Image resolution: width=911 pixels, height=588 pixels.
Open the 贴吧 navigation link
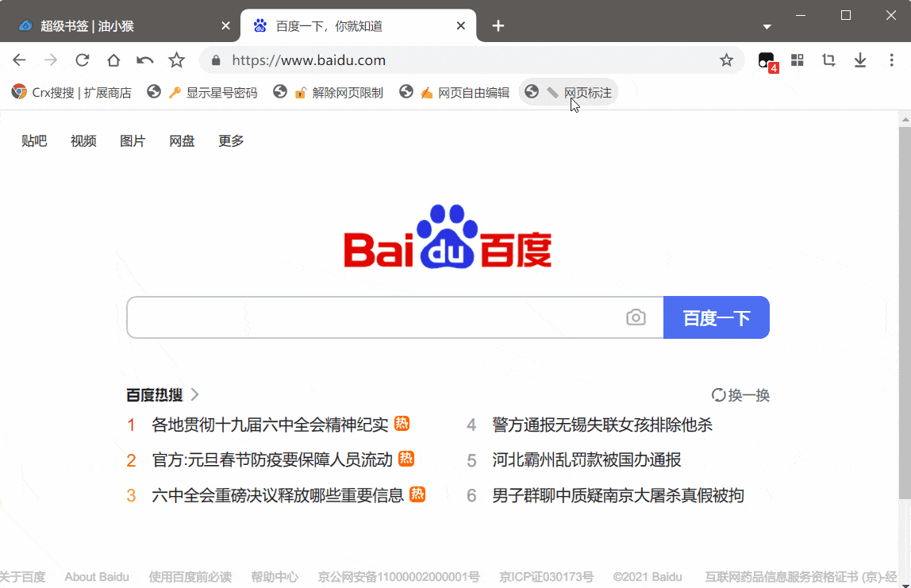pyautogui.click(x=34, y=141)
